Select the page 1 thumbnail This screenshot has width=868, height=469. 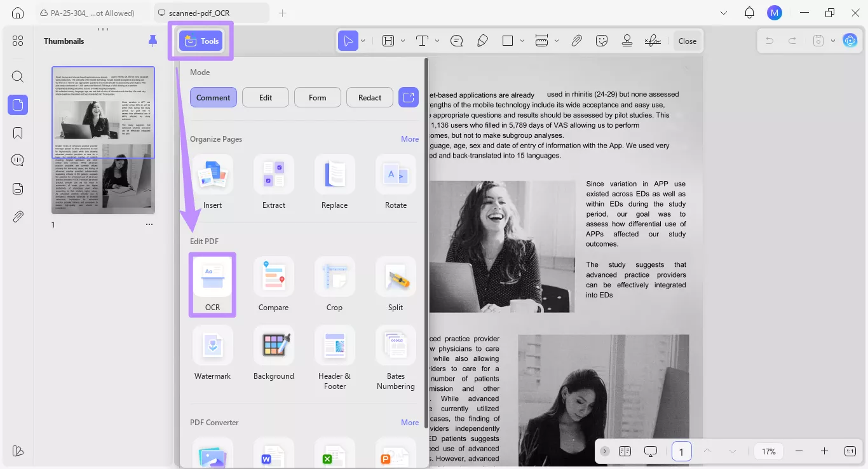[x=103, y=140]
